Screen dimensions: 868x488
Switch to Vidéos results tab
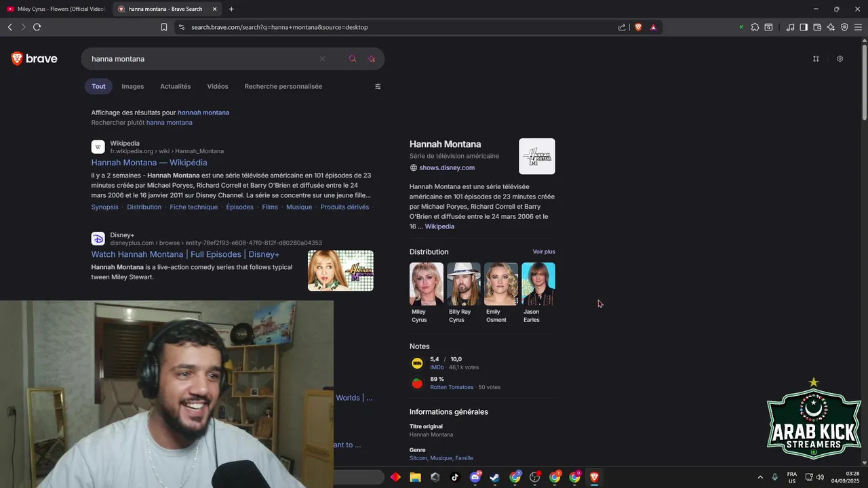click(218, 86)
